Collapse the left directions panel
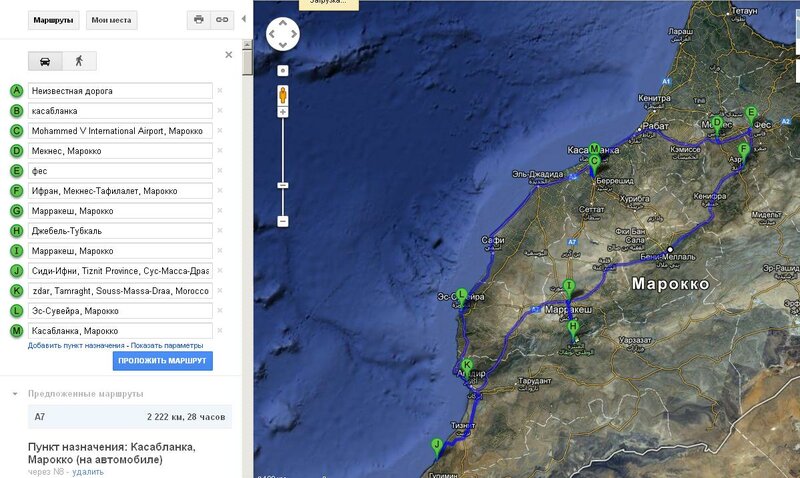800x478 pixels. [x=243, y=18]
